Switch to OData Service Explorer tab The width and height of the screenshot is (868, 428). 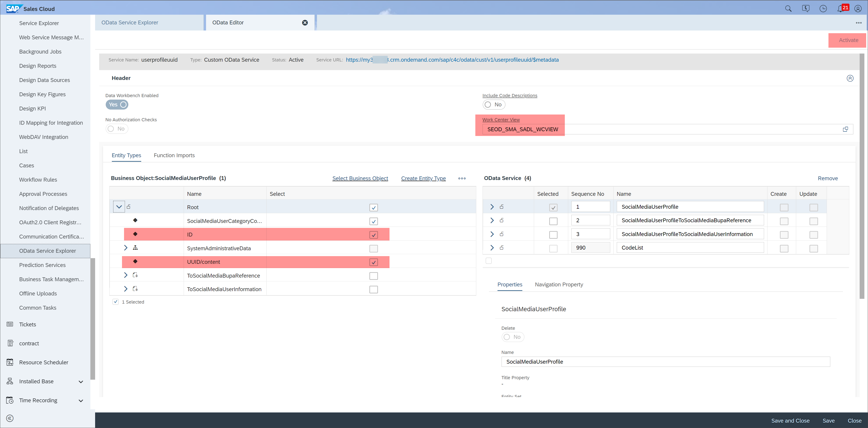coord(150,23)
